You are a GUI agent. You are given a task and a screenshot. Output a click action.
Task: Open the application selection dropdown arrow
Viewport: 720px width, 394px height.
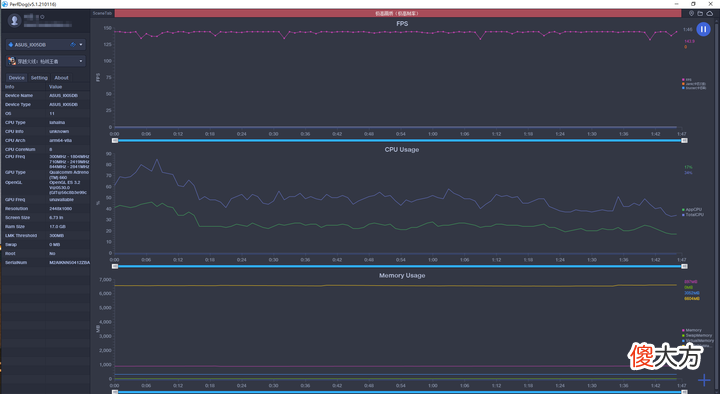(x=81, y=61)
